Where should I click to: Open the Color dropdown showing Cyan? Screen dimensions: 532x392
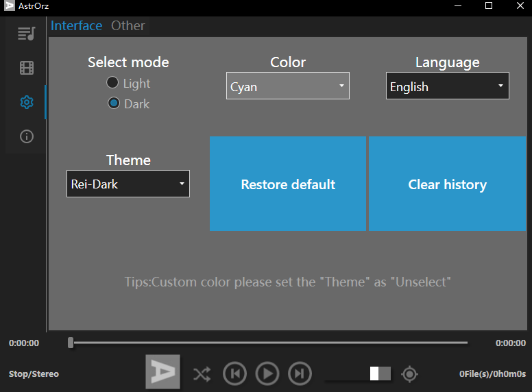tap(288, 86)
